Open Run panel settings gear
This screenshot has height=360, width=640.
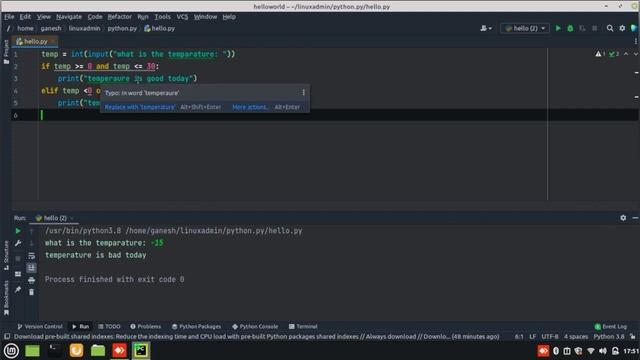pyautogui.click(x=623, y=218)
